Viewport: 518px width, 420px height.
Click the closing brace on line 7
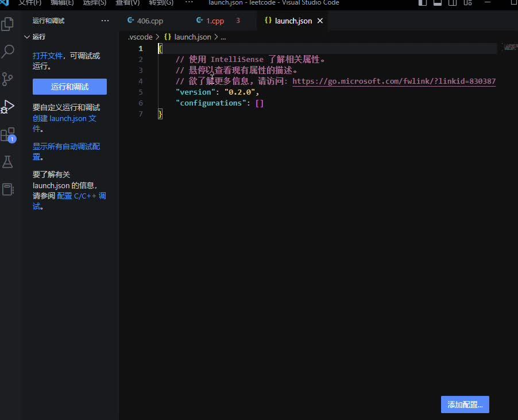tap(160, 114)
